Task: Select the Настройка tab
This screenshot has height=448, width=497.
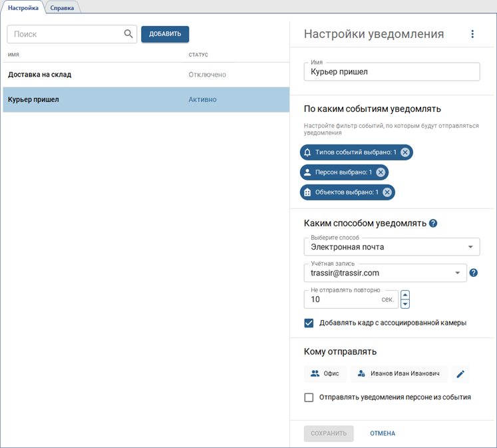Action: point(23,7)
